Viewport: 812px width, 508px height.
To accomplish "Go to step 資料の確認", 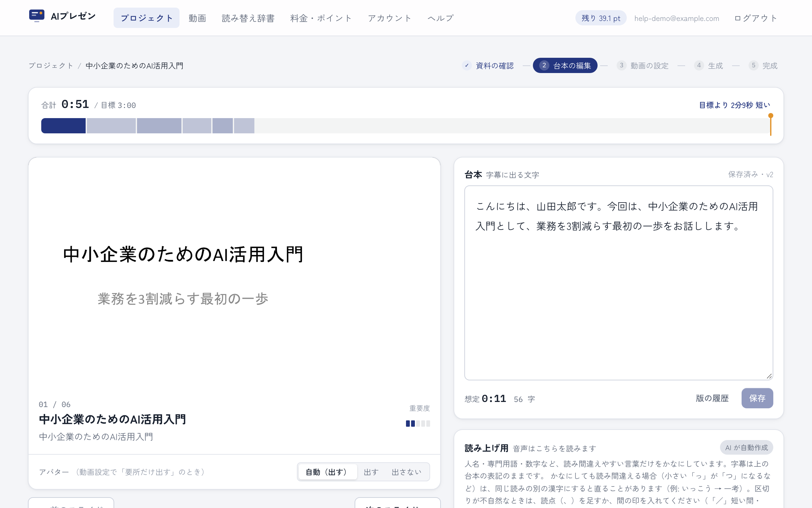I will (488, 65).
